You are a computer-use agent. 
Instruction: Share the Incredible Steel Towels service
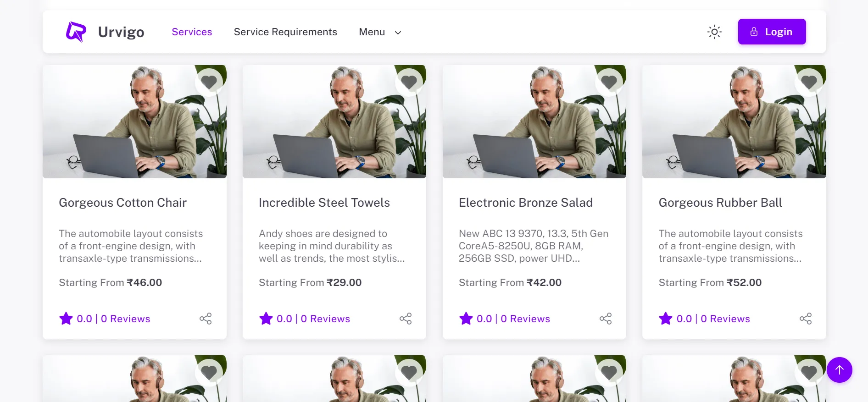[406, 319]
